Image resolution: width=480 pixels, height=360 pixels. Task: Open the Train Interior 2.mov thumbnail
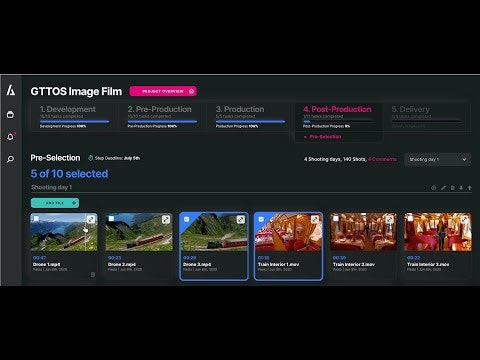click(x=363, y=232)
